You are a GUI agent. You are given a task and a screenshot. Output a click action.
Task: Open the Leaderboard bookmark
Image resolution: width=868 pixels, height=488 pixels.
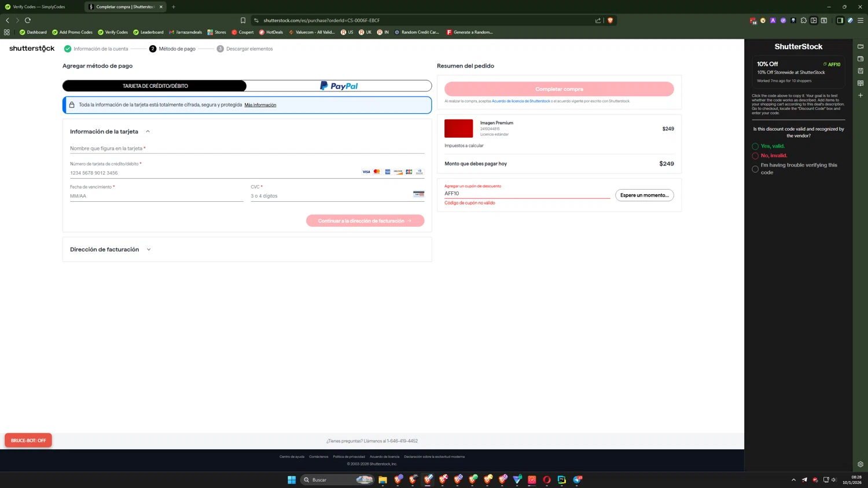coord(148,32)
